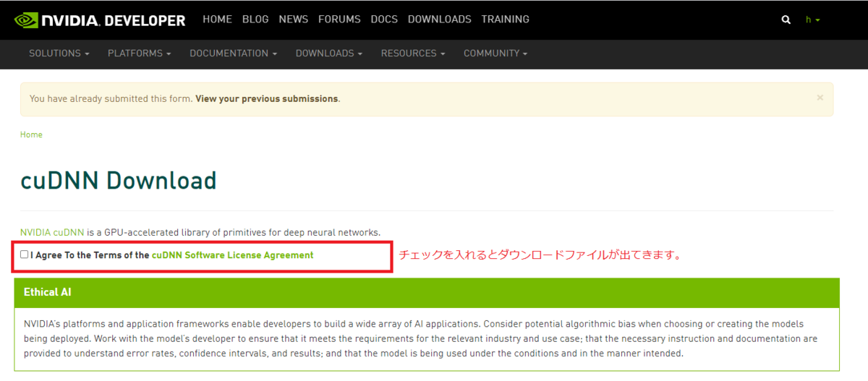
Task: Dismiss the already-submitted notice
Action: point(820,97)
